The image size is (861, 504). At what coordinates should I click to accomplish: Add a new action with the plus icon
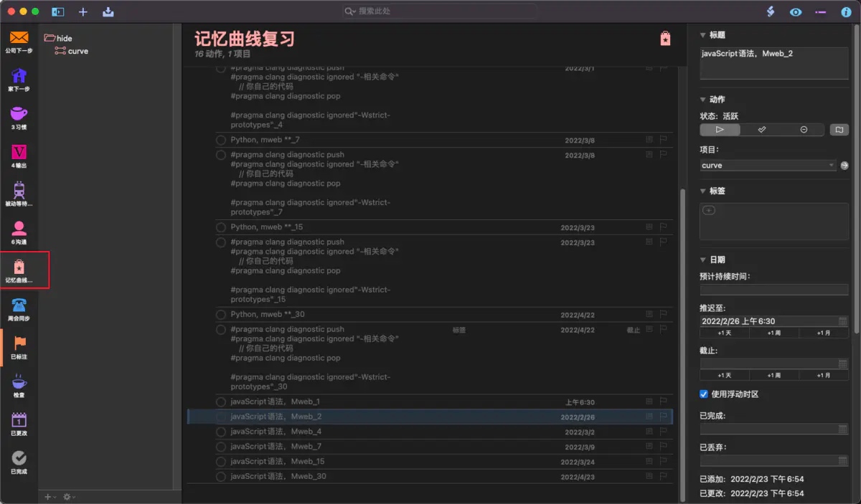83,11
